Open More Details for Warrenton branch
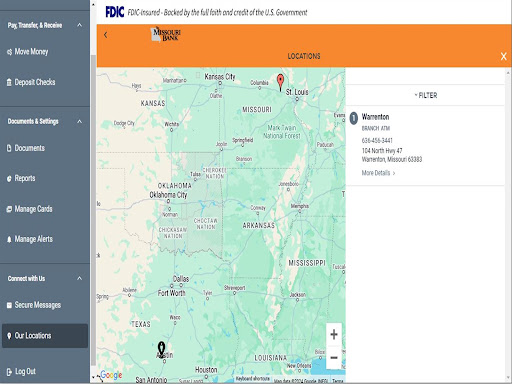This screenshot has height=384, width=512. 378,173
